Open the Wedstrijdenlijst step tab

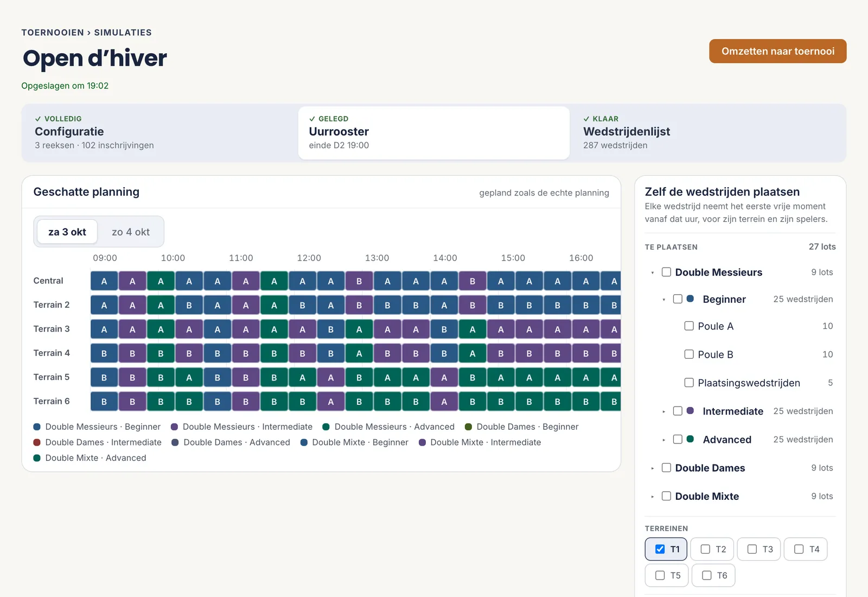707,133
